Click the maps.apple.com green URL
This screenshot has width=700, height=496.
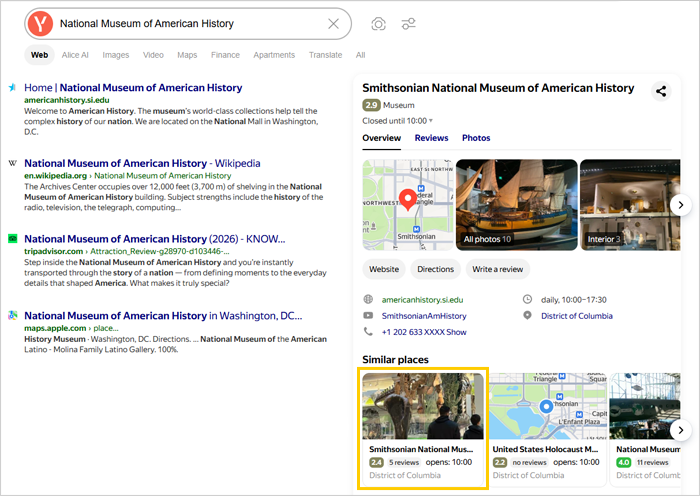pyautogui.click(x=55, y=328)
